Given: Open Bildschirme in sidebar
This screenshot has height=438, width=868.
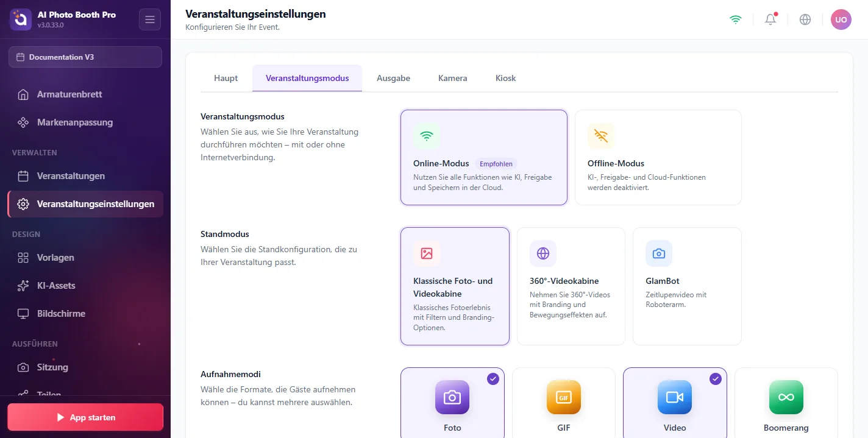Looking at the screenshot, I should [85, 314].
